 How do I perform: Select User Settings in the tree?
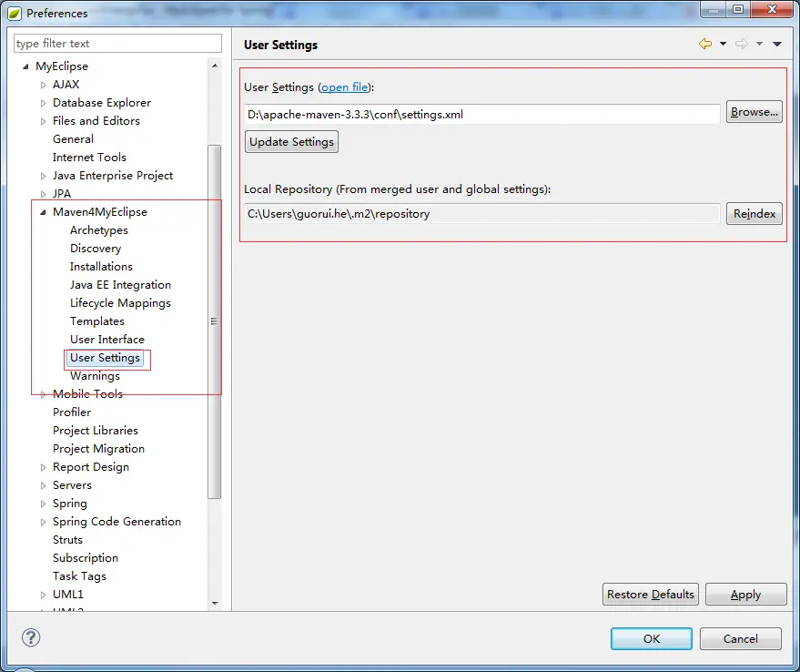[x=105, y=358]
